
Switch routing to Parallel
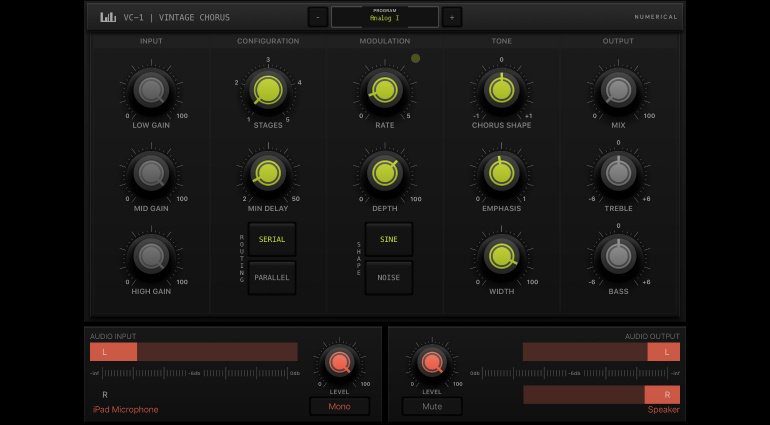pyautogui.click(x=271, y=277)
